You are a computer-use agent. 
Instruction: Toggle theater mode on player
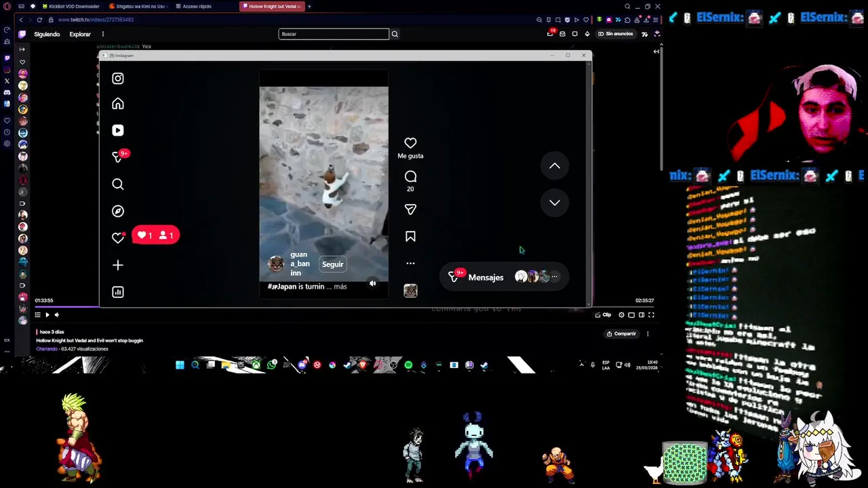pos(642,314)
